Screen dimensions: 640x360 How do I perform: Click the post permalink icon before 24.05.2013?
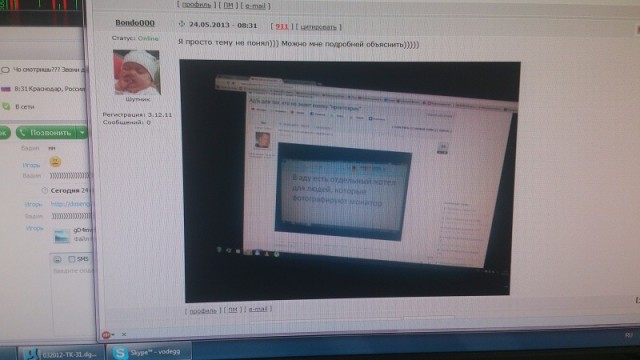[x=182, y=24]
